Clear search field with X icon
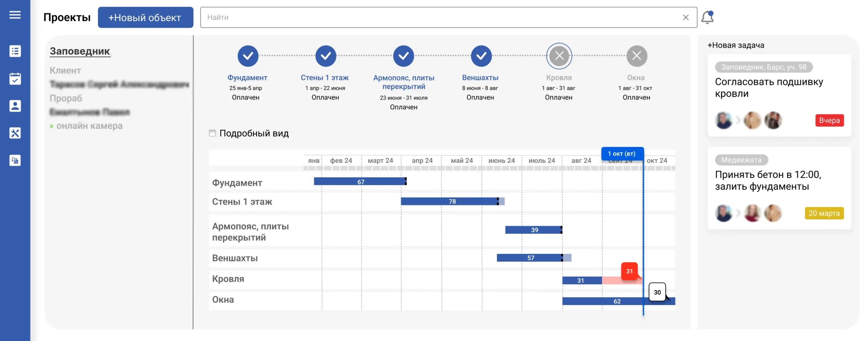Screen dimensions: 868x341 [686, 17]
